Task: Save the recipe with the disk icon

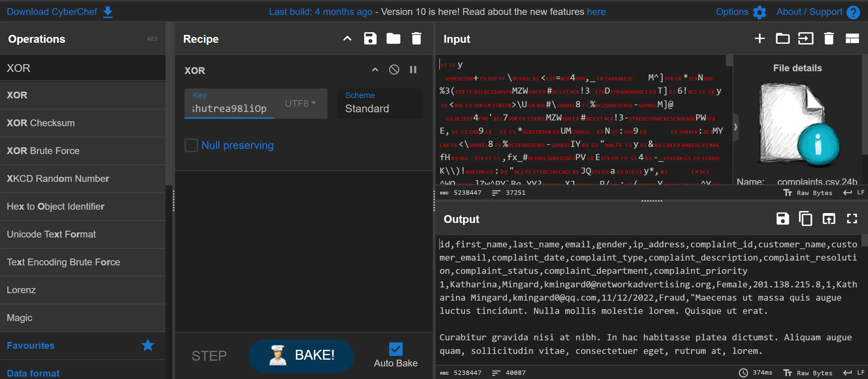Action: (x=370, y=39)
